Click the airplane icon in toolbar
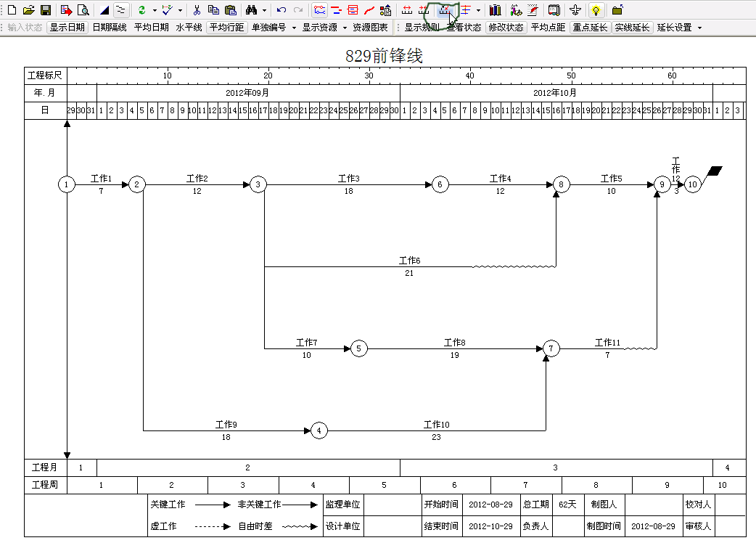 [x=575, y=9]
